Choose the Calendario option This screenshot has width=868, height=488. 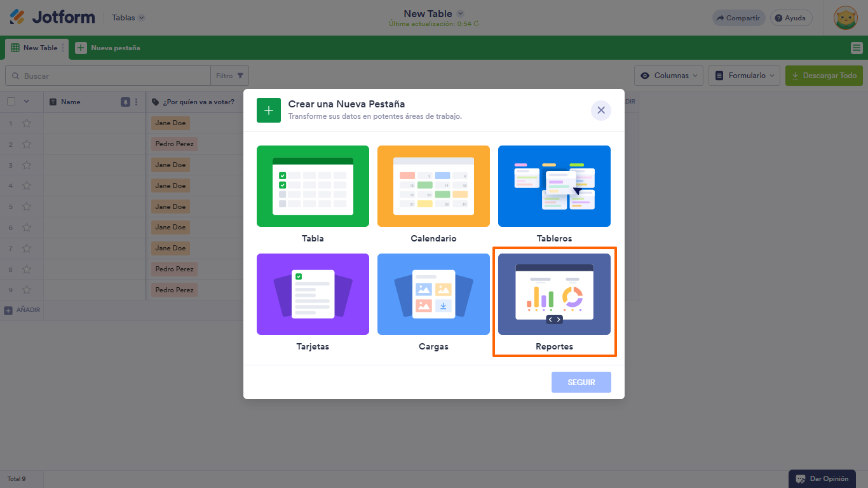[x=433, y=186]
